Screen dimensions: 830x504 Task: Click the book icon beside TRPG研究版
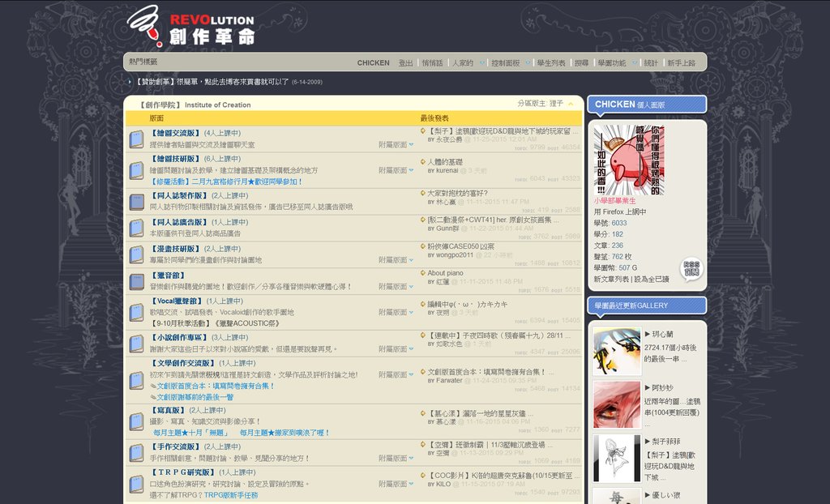136,484
